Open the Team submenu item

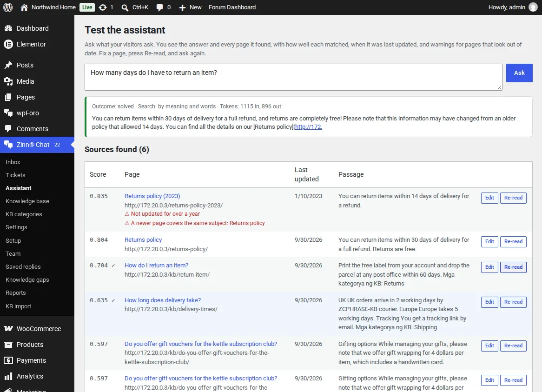13,254
